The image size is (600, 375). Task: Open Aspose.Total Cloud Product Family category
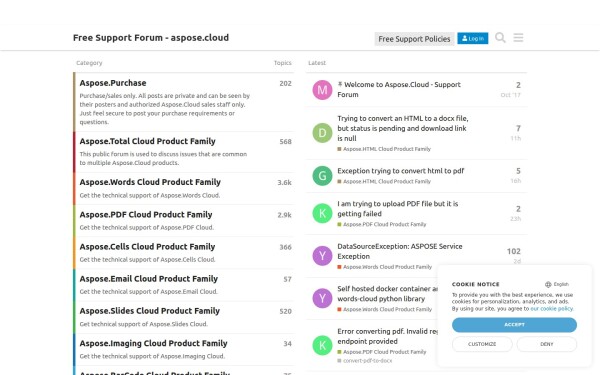147,141
